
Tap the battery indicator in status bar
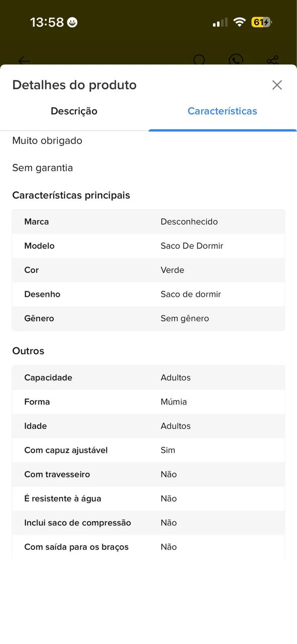[x=261, y=22]
